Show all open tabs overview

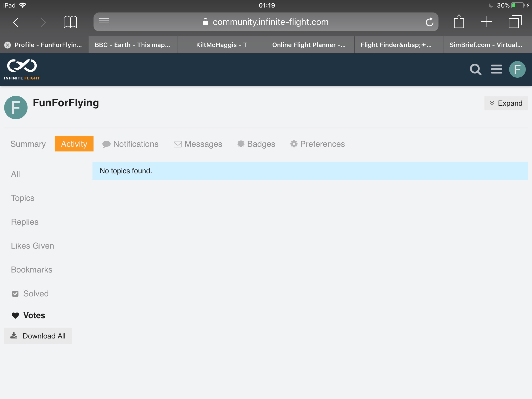[515, 22]
